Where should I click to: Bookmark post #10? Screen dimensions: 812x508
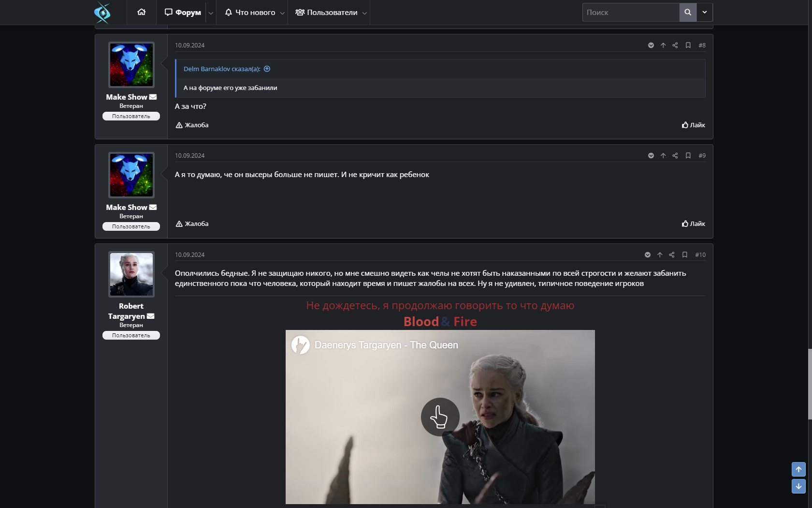684,255
